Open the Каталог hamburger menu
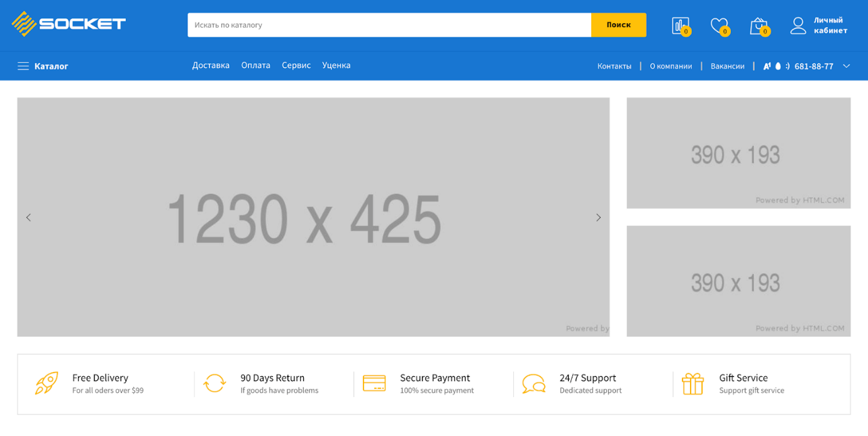This screenshot has width=868, height=436. click(x=23, y=66)
